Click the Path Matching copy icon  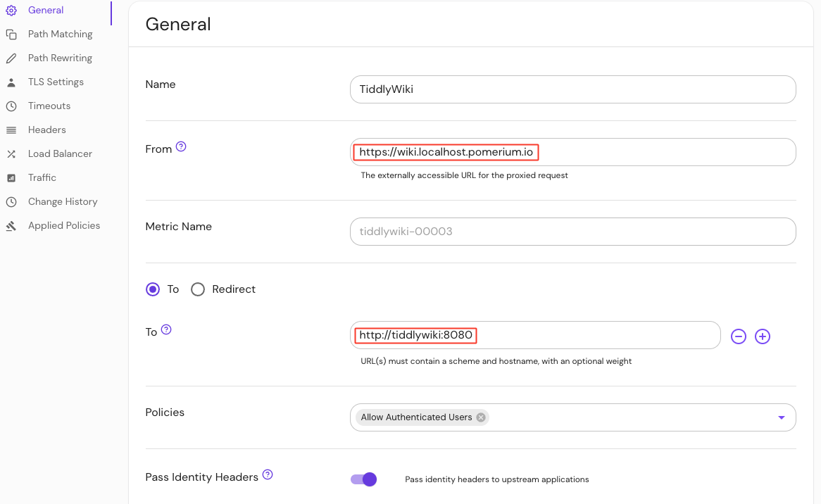(11, 34)
